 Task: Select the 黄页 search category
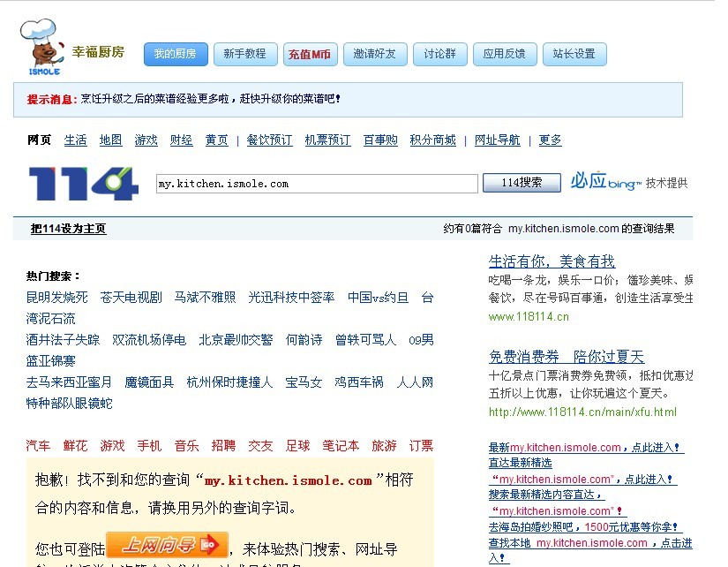tap(217, 140)
